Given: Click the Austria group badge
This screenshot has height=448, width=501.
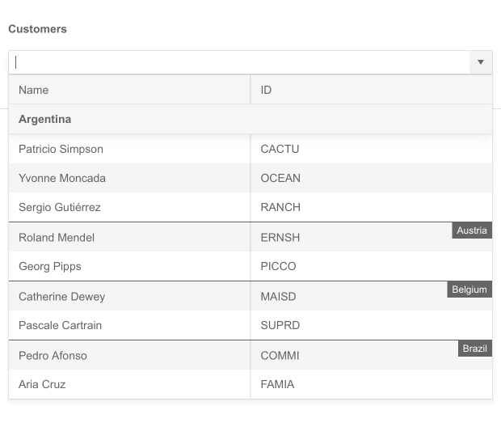Looking at the screenshot, I should [472, 230].
